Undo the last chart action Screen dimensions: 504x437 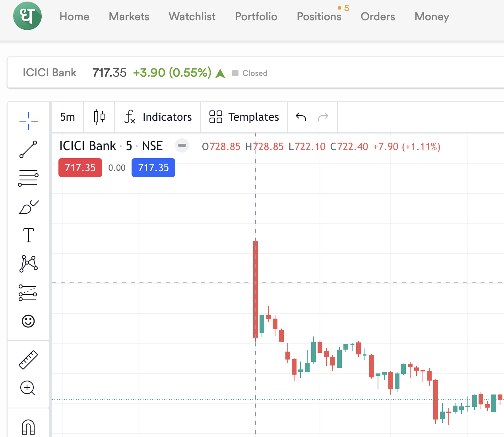pos(301,117)
